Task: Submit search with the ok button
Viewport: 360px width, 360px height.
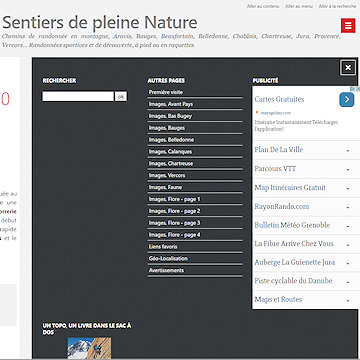Action: point(121,97)
